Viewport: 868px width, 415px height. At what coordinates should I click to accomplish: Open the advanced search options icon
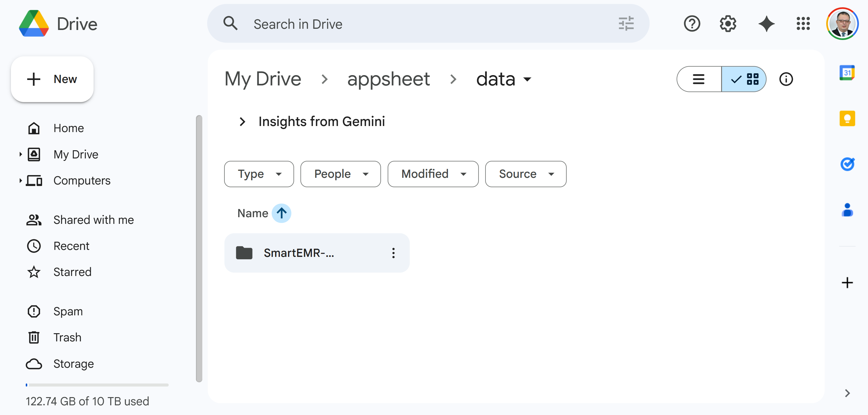(x=626, y=24)
